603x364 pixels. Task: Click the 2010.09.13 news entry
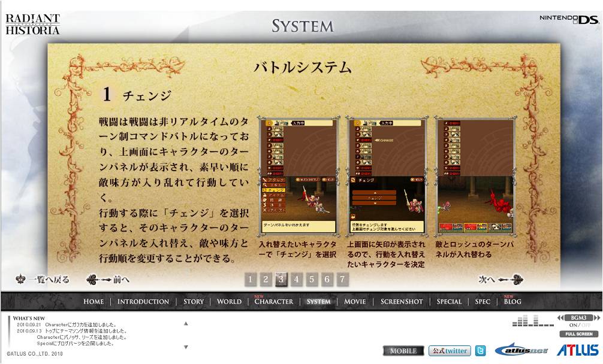tap(71, 330)
